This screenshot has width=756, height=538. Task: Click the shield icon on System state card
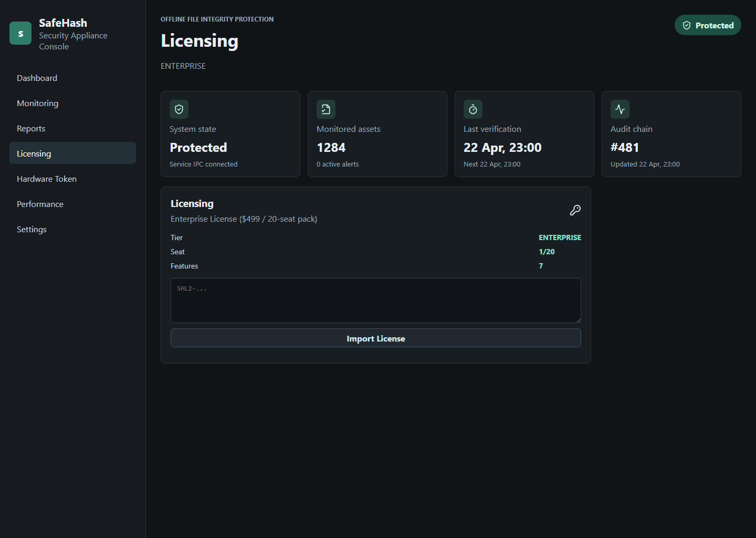click(179, 109)
